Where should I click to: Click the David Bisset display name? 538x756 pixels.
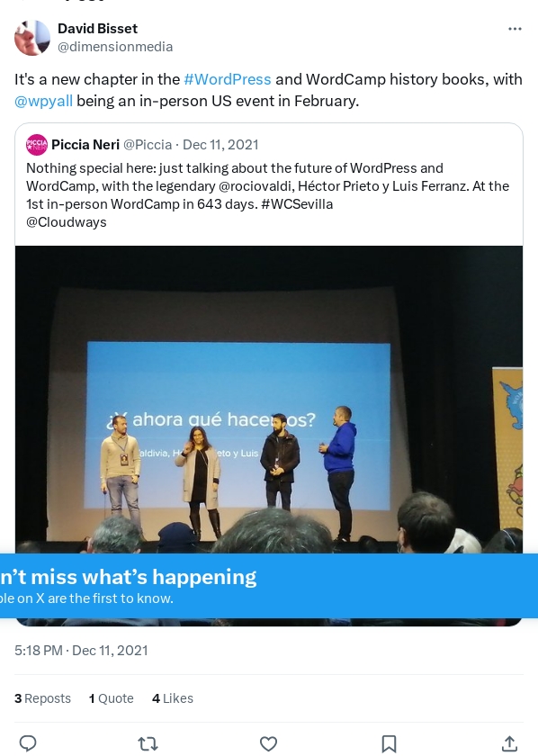coord(97,29)
